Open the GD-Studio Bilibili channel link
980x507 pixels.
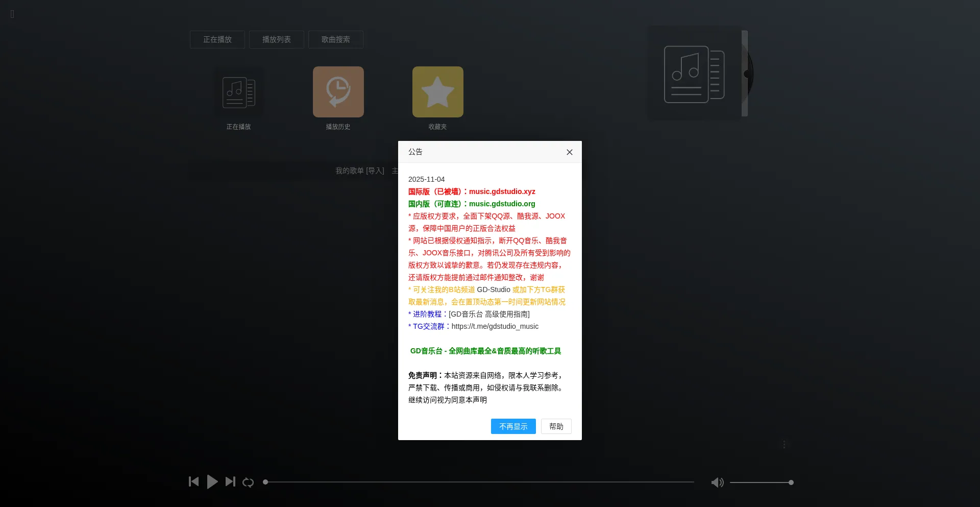coord(494,289)
